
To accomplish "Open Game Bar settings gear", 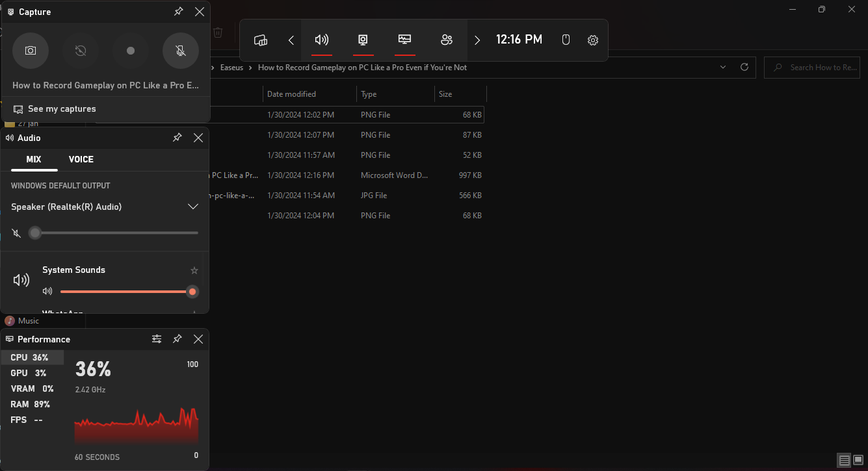I will pyautogui.click(x=592, y=40).
